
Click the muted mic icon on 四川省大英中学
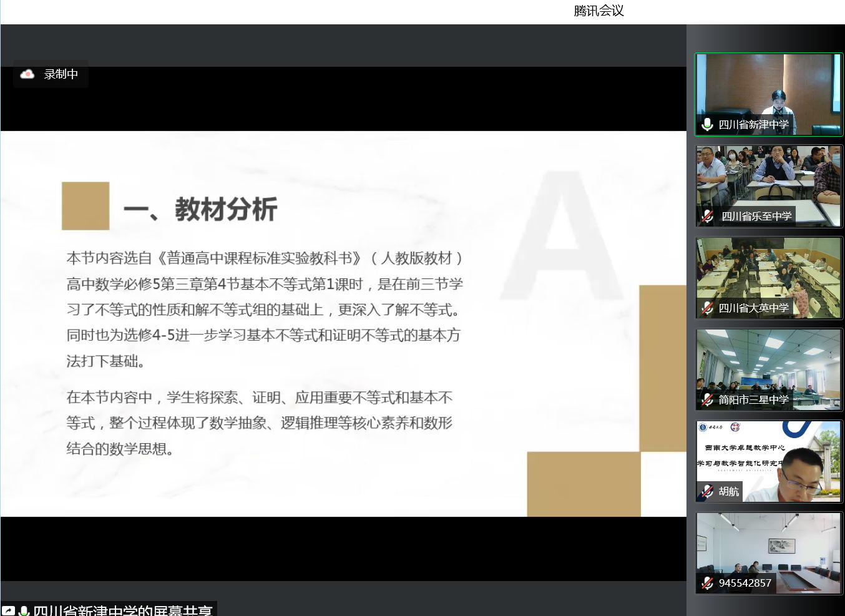[x=707, y=308]
